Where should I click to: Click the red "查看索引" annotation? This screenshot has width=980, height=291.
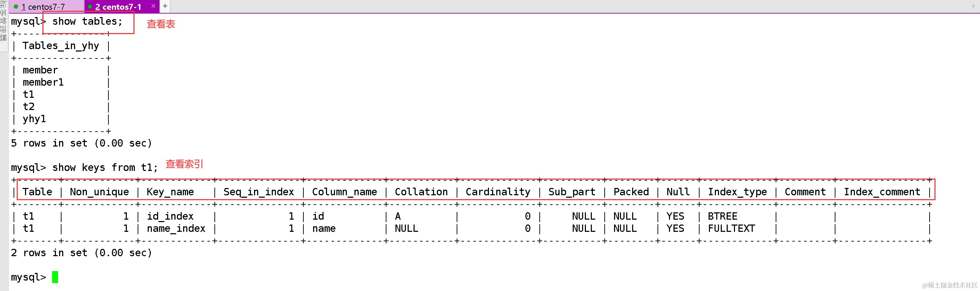click(184, 164)
